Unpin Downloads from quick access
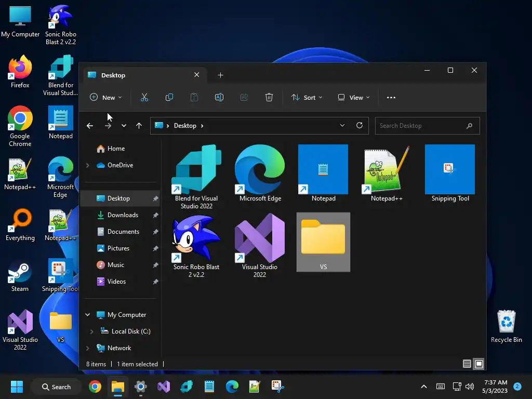Image resolution: width=532 pixels, height=399 pixels. pyautogui.click(x=155, y=215)
